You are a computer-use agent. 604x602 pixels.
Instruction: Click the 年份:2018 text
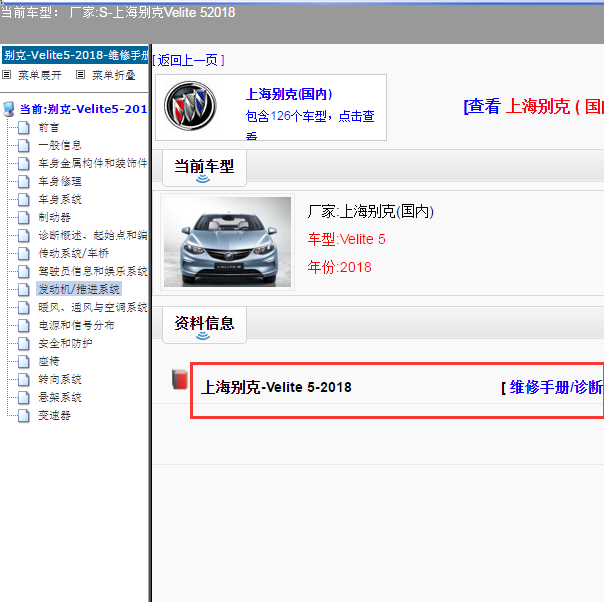(x=339, y=267)
